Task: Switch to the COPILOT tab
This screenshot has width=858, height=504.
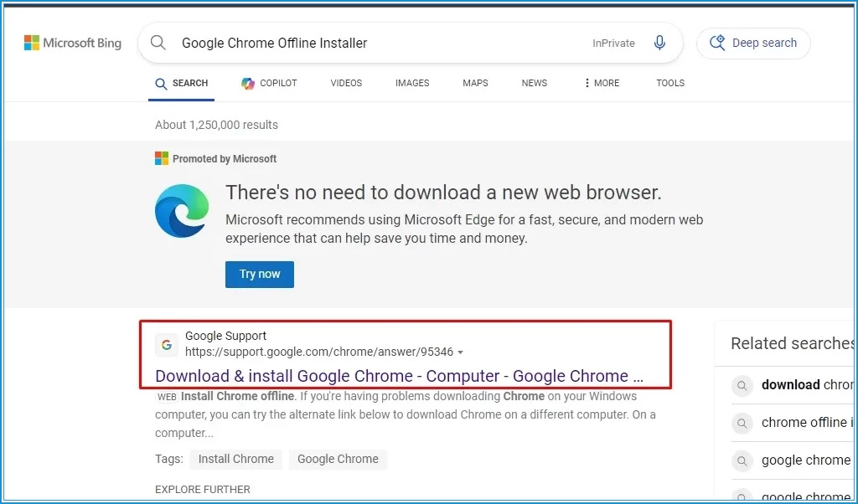Action: click(x=269, y=83)
